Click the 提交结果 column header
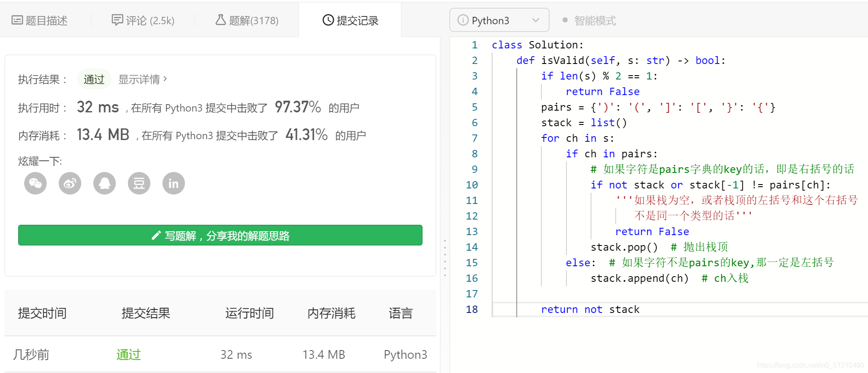868x373 pixels. tap(146, 313)
